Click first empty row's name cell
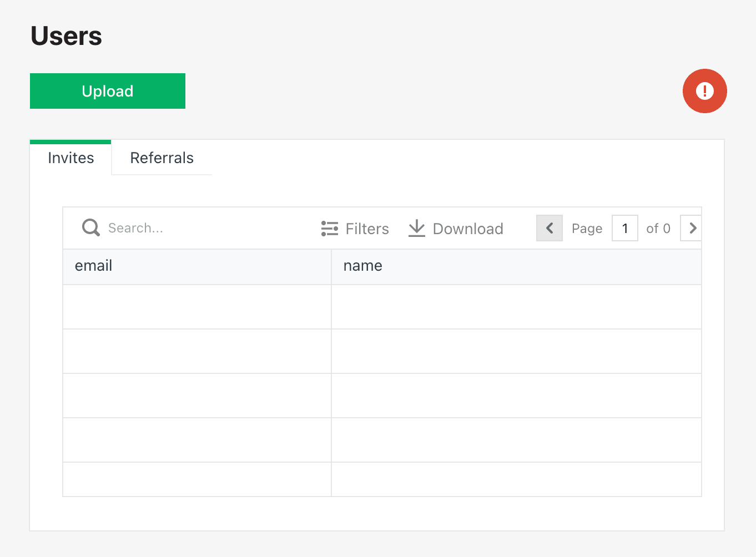Screen dimensions: 756x557 point(516,307)
